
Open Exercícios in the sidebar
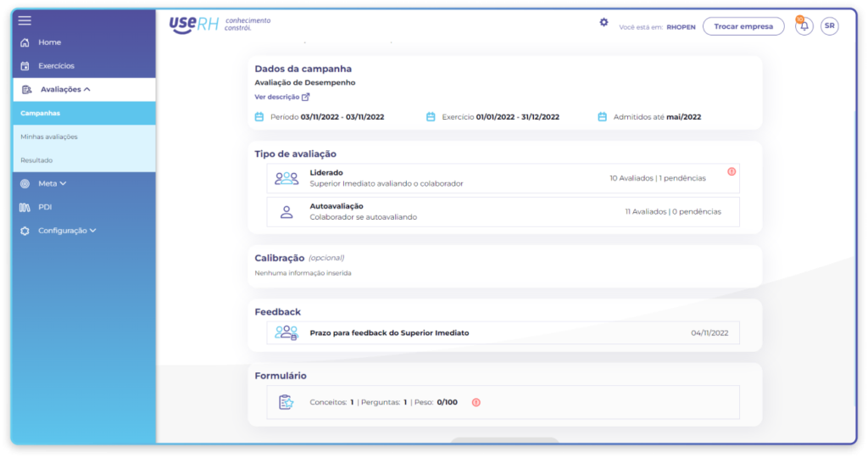pyautogui.click(x=57, y=66)
